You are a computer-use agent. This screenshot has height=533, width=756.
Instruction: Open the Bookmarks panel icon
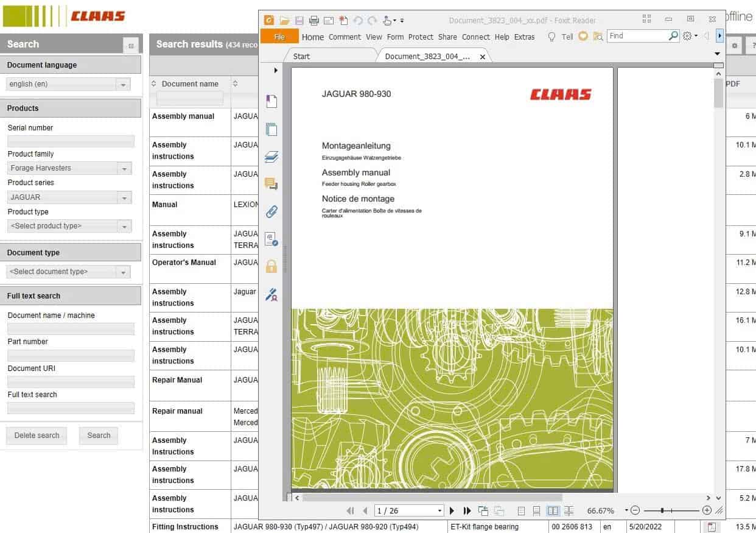point(271,101)
